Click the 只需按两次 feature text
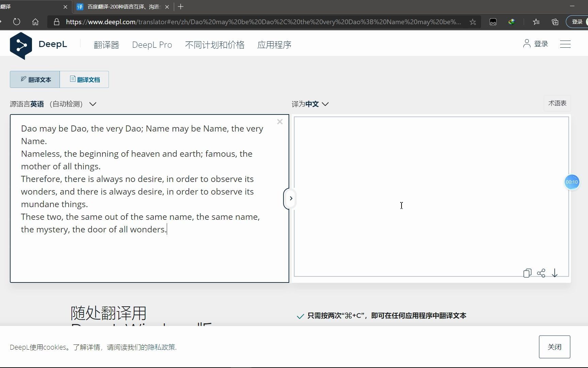588x368 pixels. pos(387,316)
